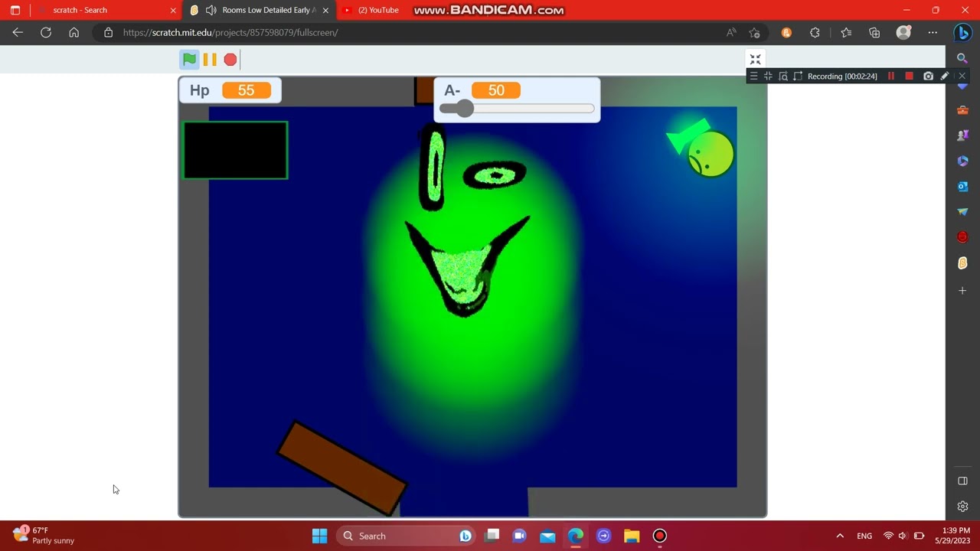Click the green flag to start project
The width and height of the screenshot is (980, 551).
click(x=189, y=60)
